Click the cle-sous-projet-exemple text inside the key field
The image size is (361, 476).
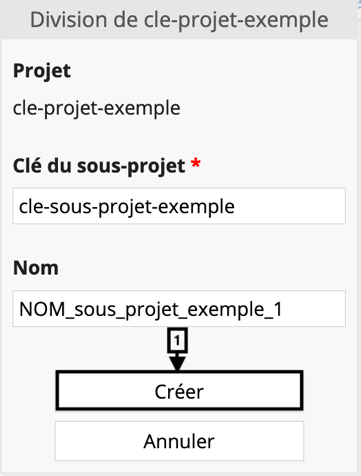point(127,207)
